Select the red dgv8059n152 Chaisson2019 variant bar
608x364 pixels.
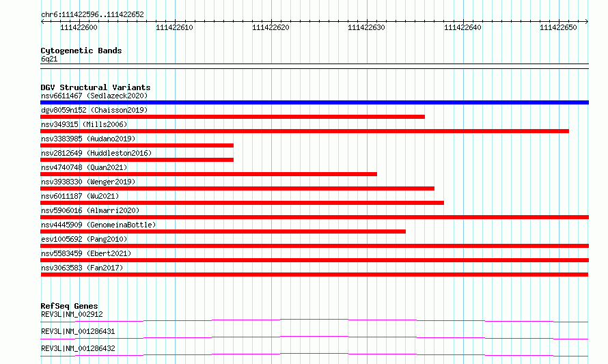pyautogui.click(x=233, y=117)
